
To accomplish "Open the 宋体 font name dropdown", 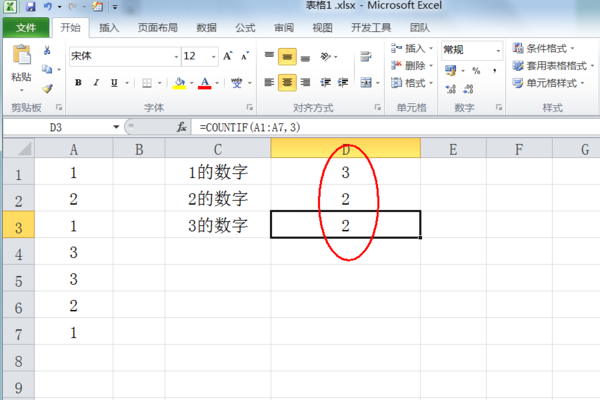I will point(176,57).
